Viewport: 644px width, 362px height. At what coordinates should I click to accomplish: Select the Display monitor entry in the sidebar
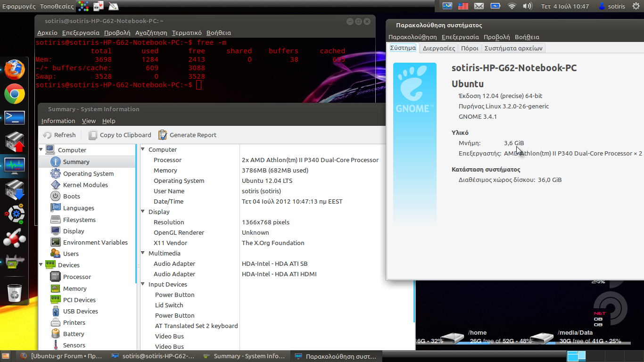tap(67, 231)
